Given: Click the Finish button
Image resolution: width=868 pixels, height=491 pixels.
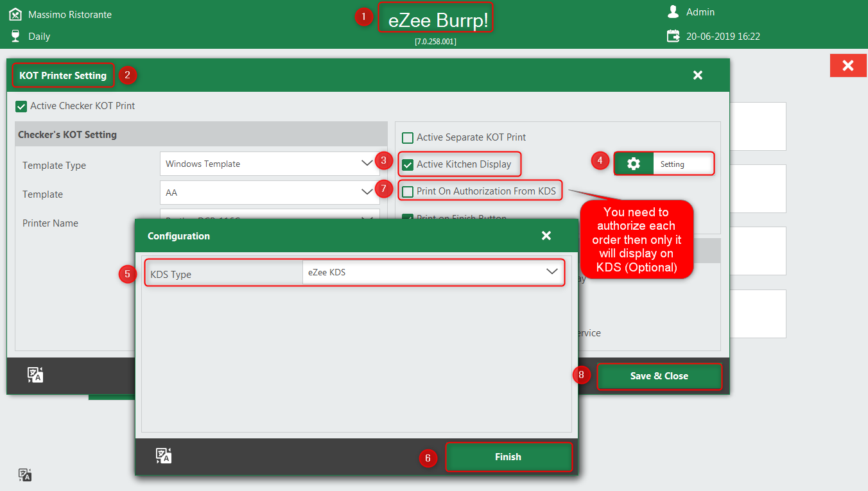Looking at the screenshot, I should point(508,457).
